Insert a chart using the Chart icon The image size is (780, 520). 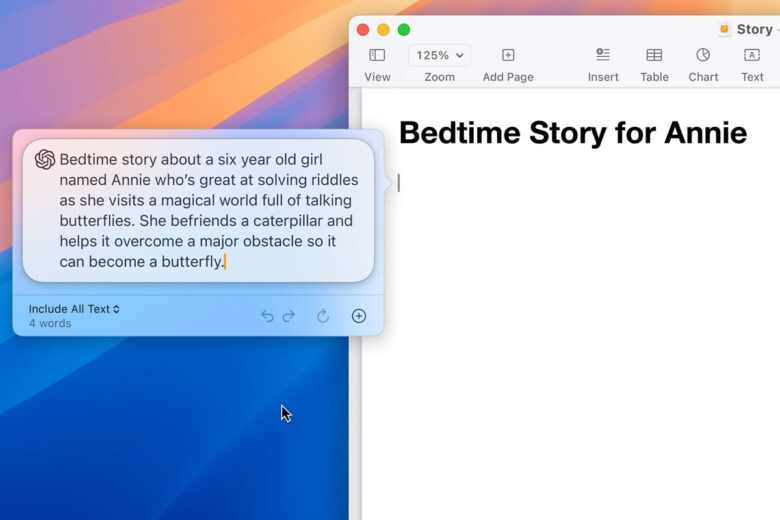point(703,55)
